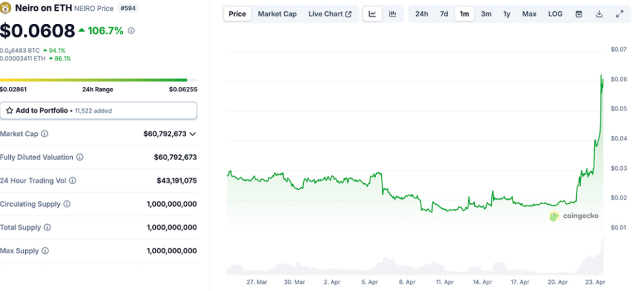The height and width of the screenshot is (291, 644).
Task: Toggle LOG scale on chart
Action: [x=555, y=14]
